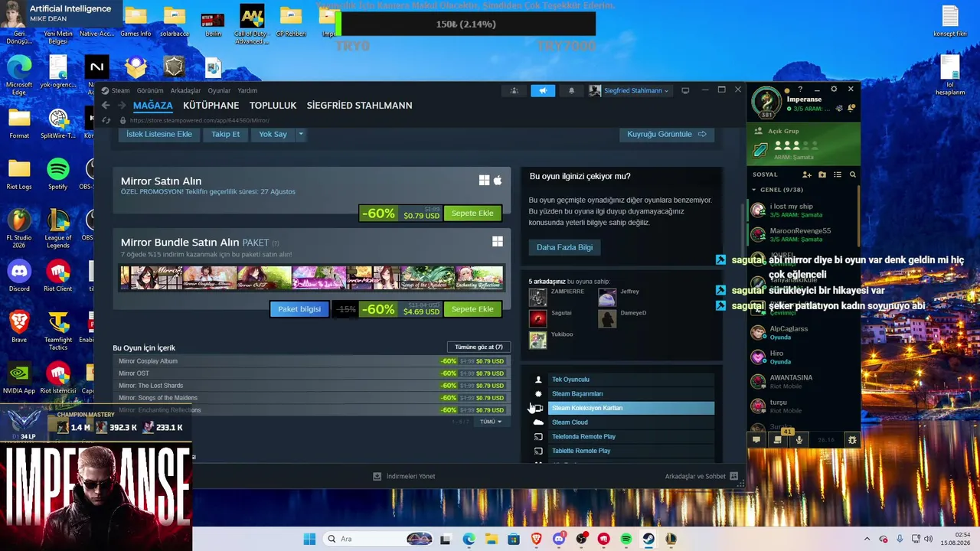Open Yok Say dropdown arrow
980x551 pixels.
301,134
